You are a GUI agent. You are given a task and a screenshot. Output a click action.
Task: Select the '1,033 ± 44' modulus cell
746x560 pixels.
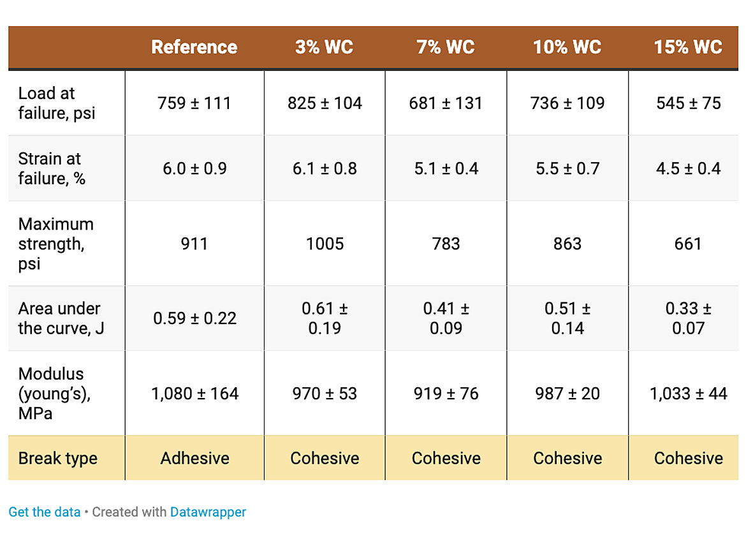click(688, 394)
